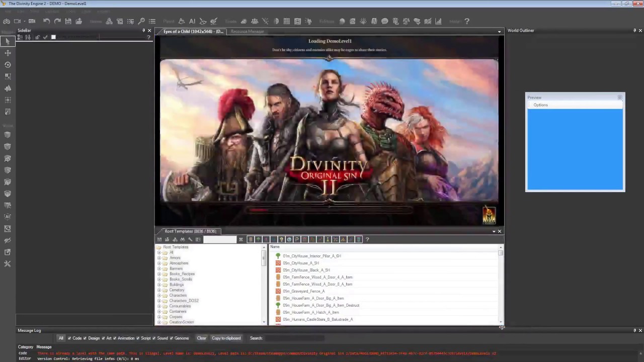Click the blue Preview panel area

[575, 149]
